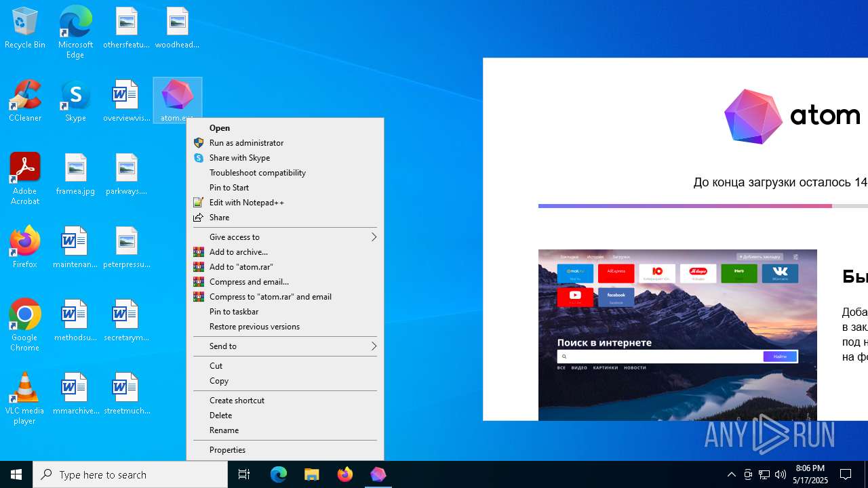Image resolution: width=868 pixels, height=488 pixels.
Task: Show hidden system tray icons
Action: pos(732,474)
